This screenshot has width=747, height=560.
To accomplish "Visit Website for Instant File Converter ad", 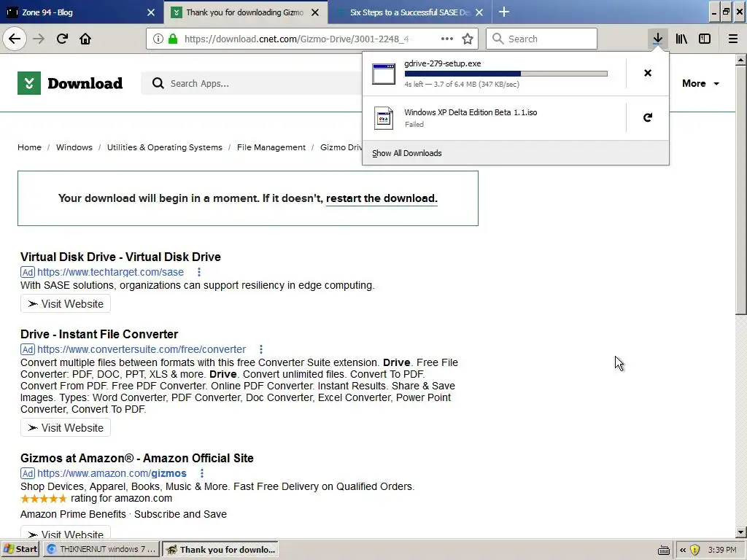I will [x=66, y=427].
